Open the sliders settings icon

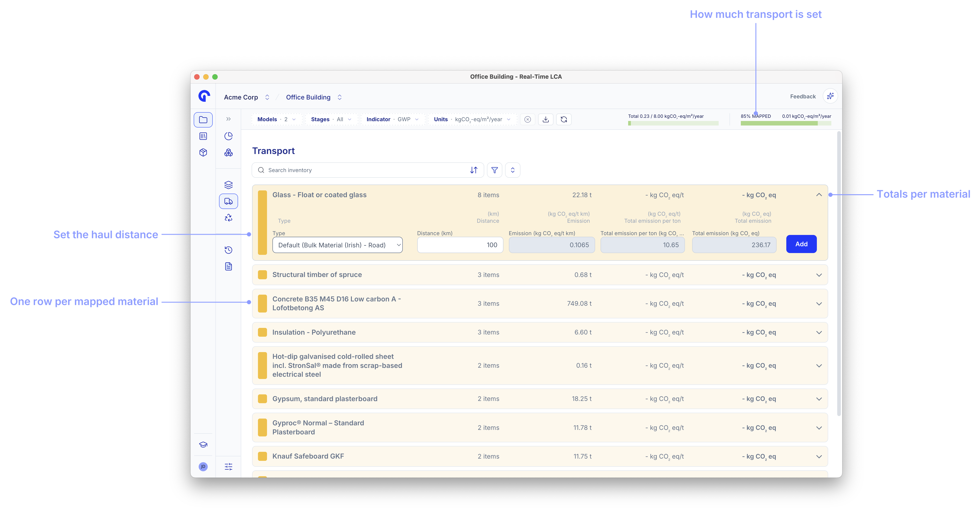(x=228, y=467)
